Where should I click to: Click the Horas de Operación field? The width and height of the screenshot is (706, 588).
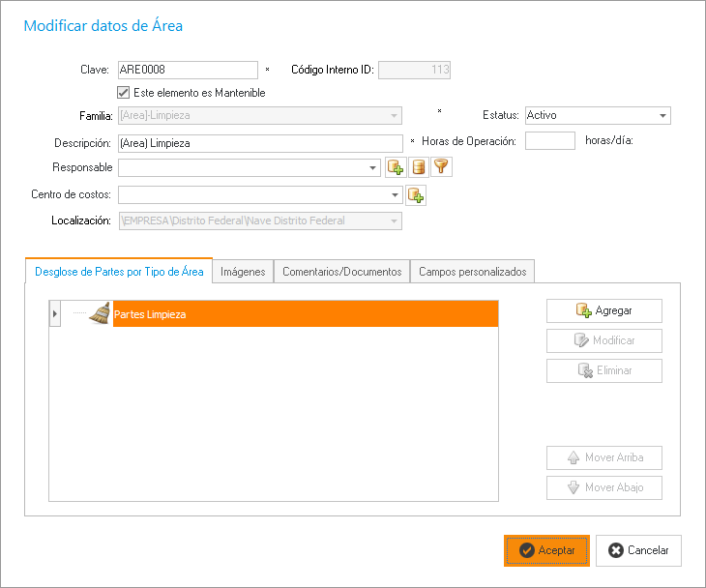pyautogui.click(x=550, y=141)
